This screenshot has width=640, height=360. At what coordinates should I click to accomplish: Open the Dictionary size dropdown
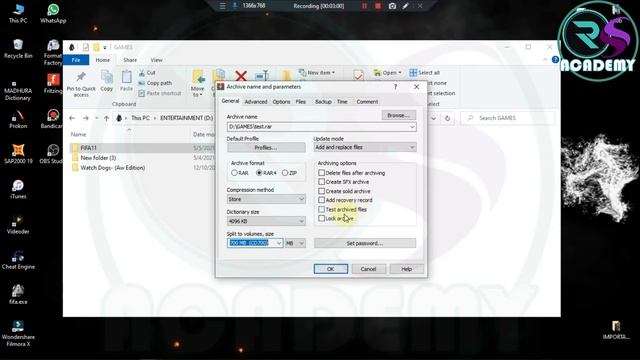click(301, 221)
